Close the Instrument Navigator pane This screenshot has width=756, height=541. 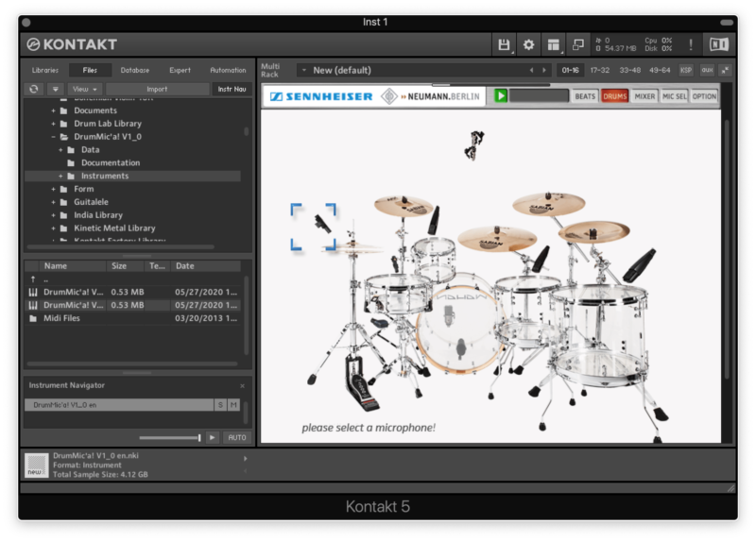[x=243, y=386]
